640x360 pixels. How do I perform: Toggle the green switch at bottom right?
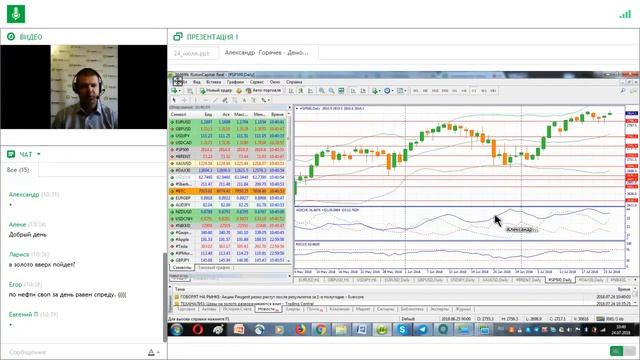tap(623, 351)
